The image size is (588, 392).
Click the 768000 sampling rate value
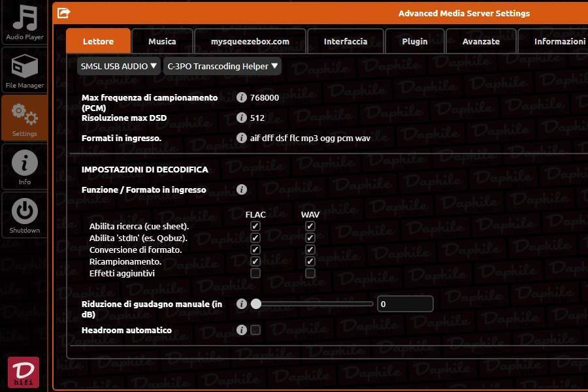(x=265, y=97)
